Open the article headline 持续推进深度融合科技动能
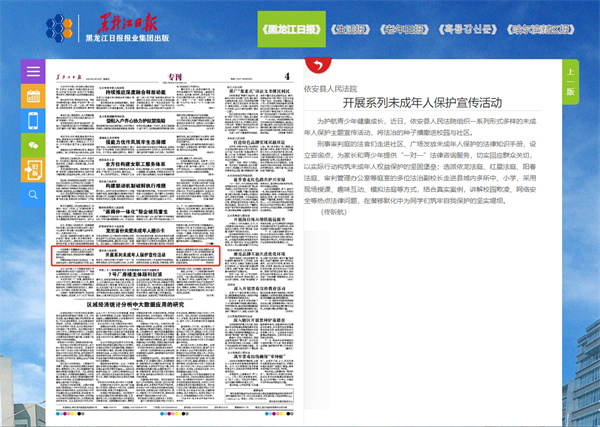Image resolution: width=600 pixels, height=427 pixels. (135, 92)
